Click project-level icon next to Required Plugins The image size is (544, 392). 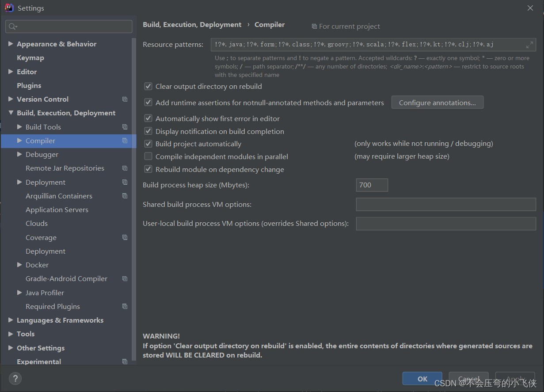point(125,306)
